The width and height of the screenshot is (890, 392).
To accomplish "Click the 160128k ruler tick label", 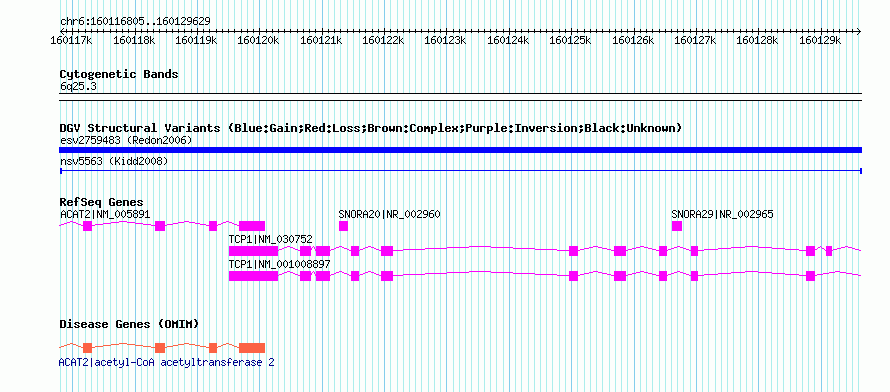I will (758, 41).
